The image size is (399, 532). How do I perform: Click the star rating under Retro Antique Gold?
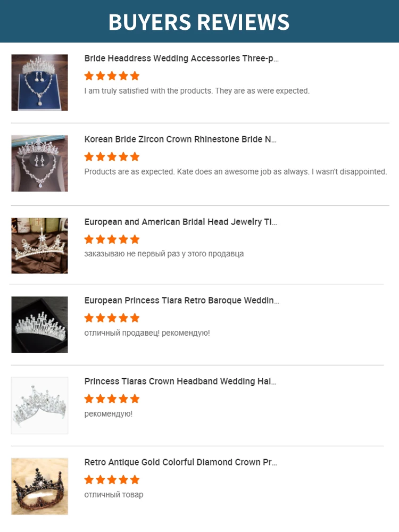pyautogui.click(x=112, y=479)
